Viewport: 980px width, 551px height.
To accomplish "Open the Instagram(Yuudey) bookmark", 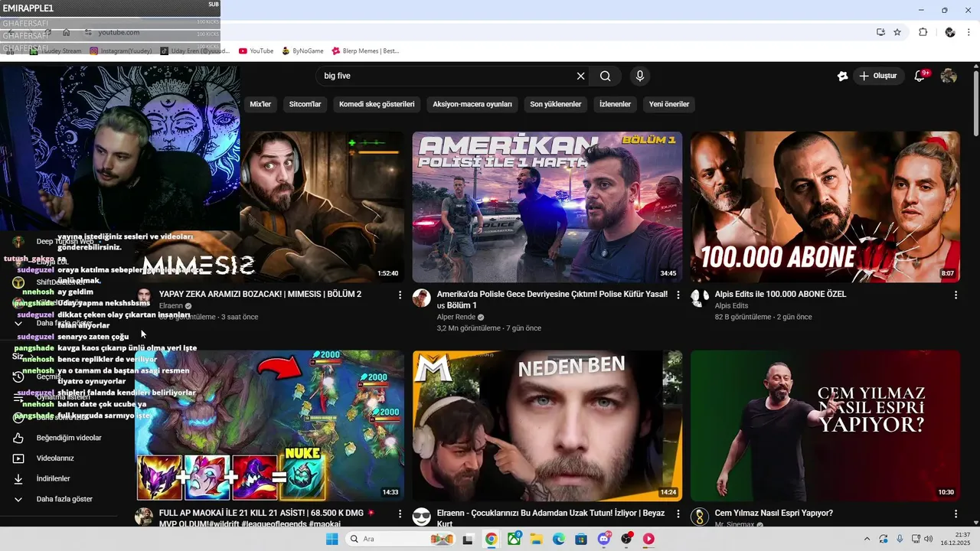I will [121, 51].
